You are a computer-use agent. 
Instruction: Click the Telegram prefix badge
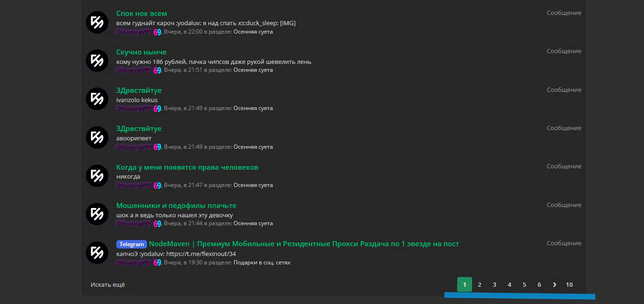pos(131,244)
